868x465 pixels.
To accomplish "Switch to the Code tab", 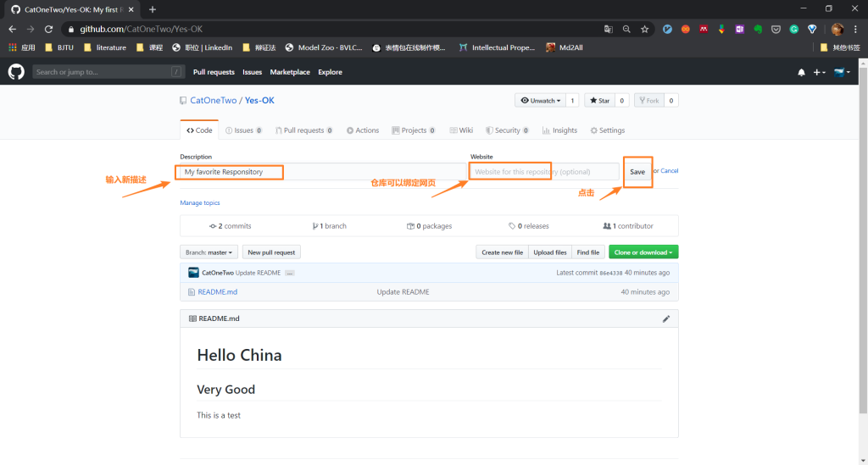I will (x=199, y=130).
